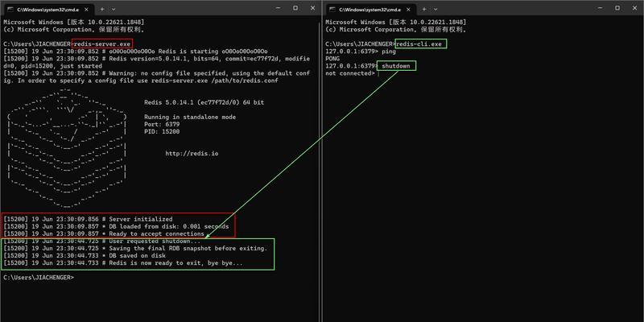Screen dimensions: 644x322
Task: Close the left terminal window
Action: [x=312, y=8]
